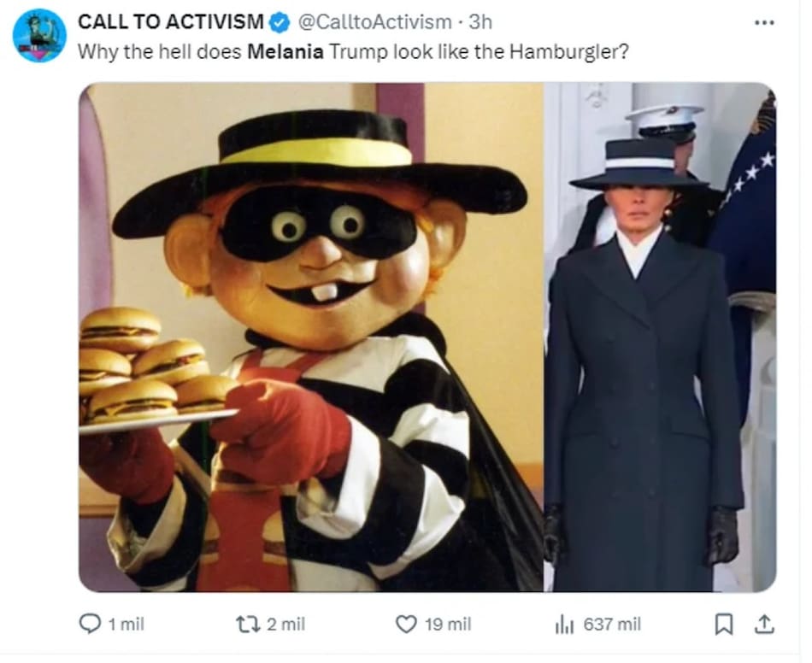Screen dimensions: 812x663
Task: Bookmark this post
Action: click(x=723, y=625)
